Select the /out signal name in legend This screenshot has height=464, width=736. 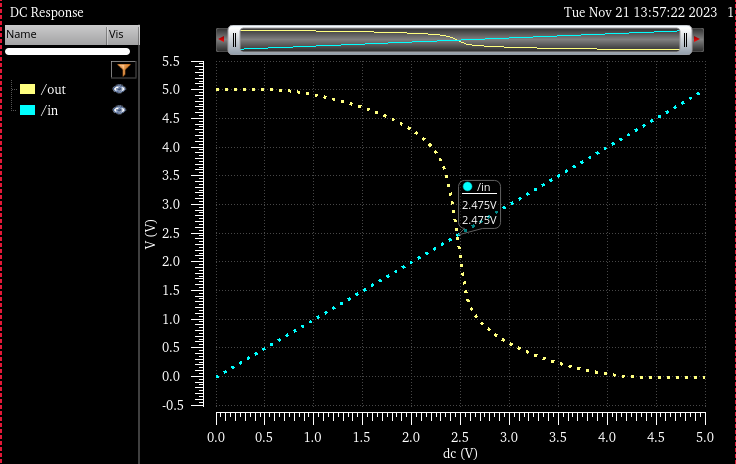tap(53, 89)
